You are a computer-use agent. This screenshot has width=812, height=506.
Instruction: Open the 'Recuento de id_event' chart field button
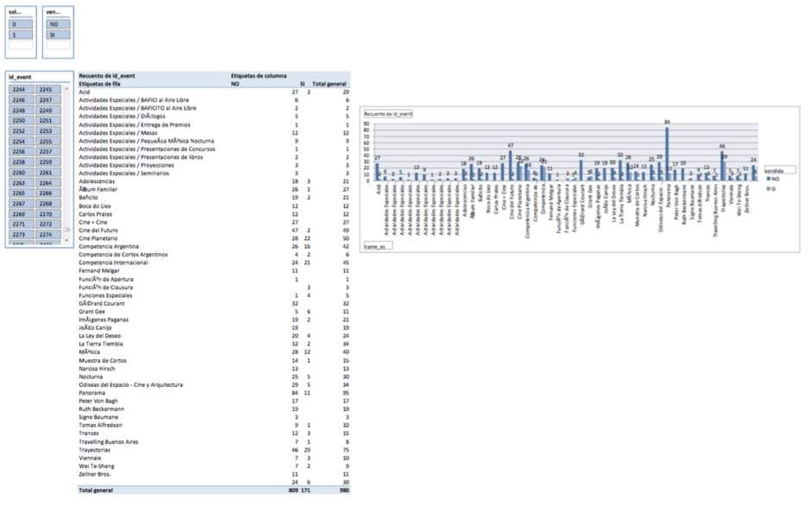click(387, 113)
